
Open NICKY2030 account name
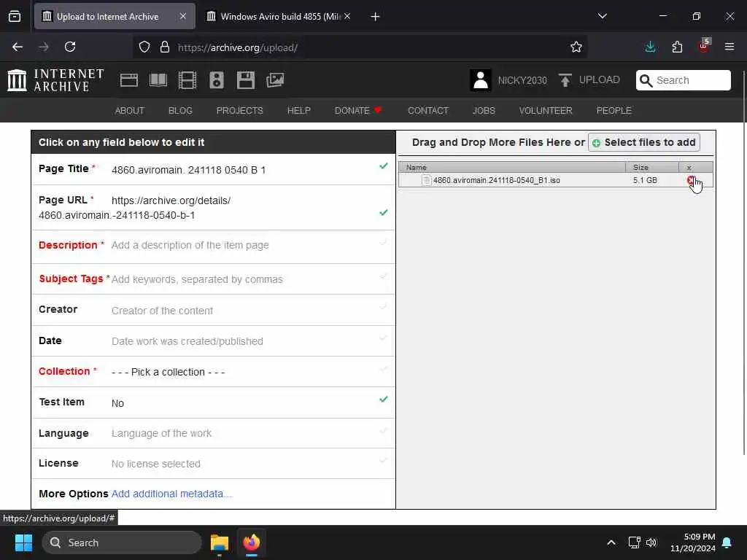pyautogui.click(x=522, y=80)
